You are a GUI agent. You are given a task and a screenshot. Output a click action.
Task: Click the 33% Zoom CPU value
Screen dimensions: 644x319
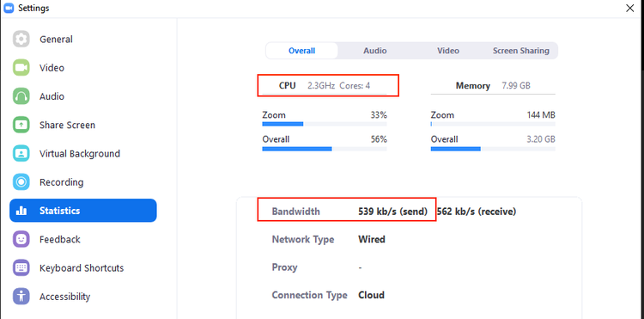click(x=379, y=115)
